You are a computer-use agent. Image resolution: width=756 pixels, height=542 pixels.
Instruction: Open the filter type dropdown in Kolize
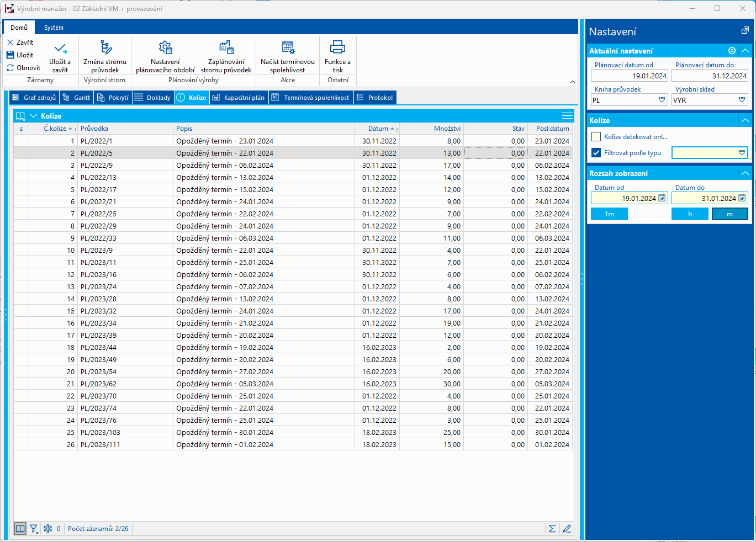click(742, 153)
